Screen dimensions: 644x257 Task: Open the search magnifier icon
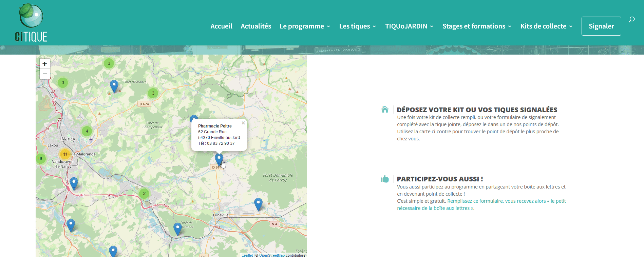631,20
